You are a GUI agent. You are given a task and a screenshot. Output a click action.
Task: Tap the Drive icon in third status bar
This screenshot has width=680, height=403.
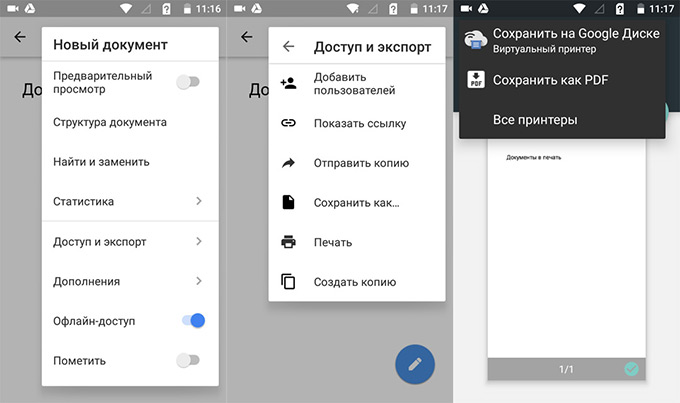tap(483, 9)
